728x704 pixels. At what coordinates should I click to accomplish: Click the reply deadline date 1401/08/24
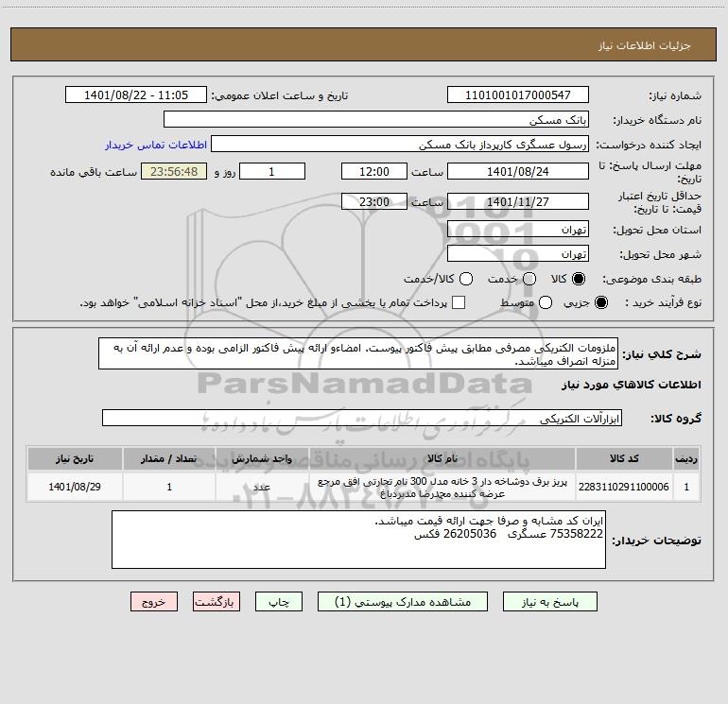(x=518, y=171)
